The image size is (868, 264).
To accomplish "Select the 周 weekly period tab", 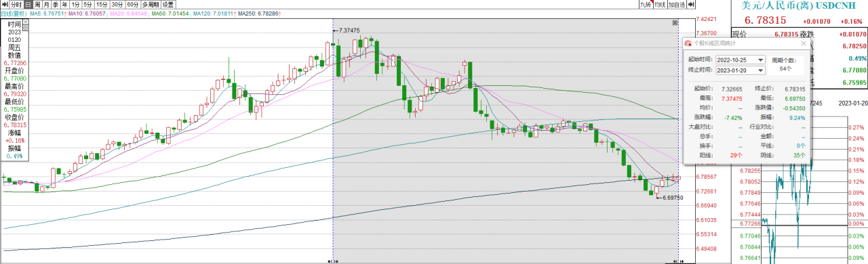I will pos(37,5).
